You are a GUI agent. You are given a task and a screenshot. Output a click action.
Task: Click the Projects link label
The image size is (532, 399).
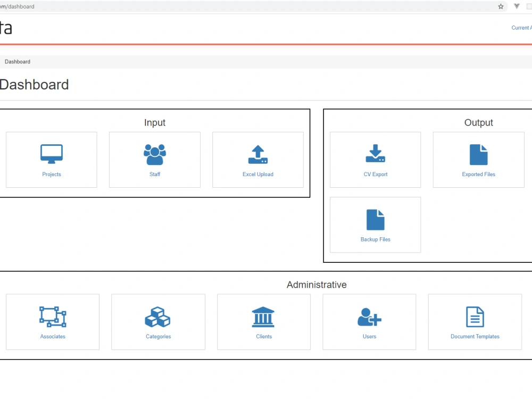click(52, 174)
